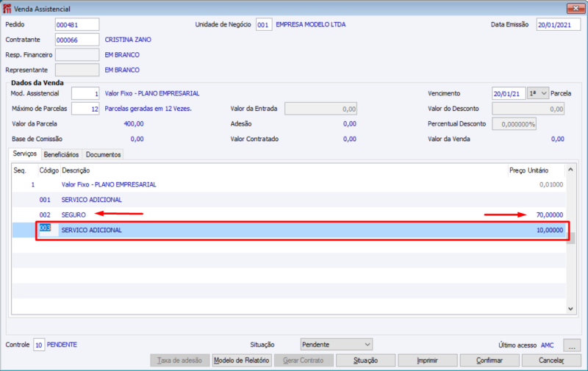The height and width of the screenshot is (371, 588).
Task: Close the Venda Assistencial window
Action: pyautogui.click(x=576, y=8)
